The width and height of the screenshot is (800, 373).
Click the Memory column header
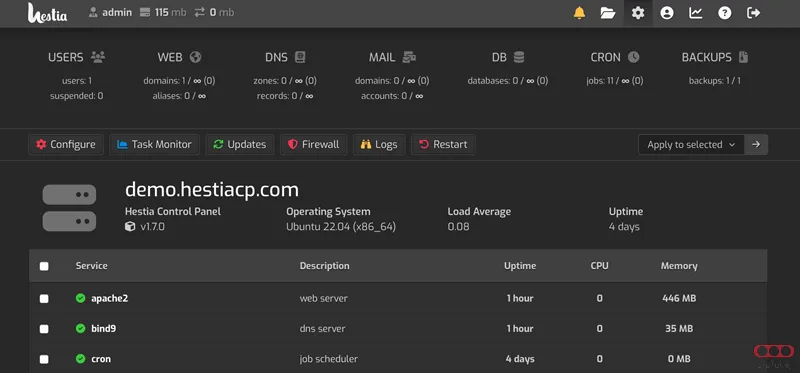[679, 265]
